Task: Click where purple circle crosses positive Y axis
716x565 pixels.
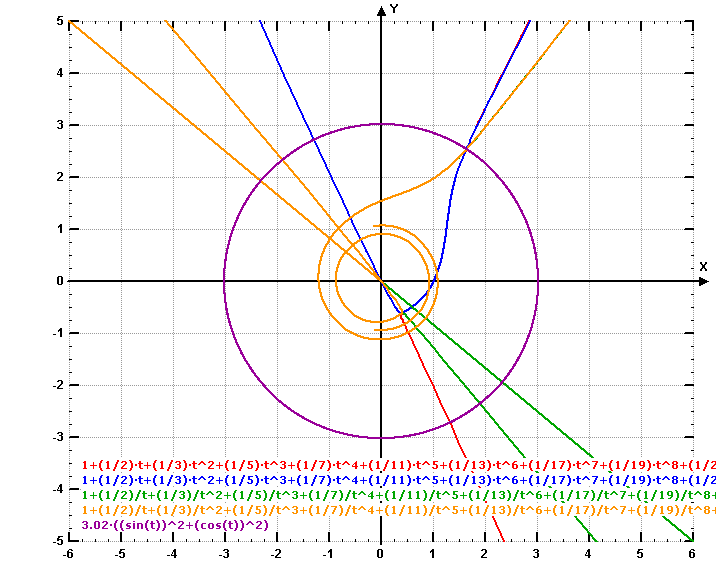Action: [381, 124]
